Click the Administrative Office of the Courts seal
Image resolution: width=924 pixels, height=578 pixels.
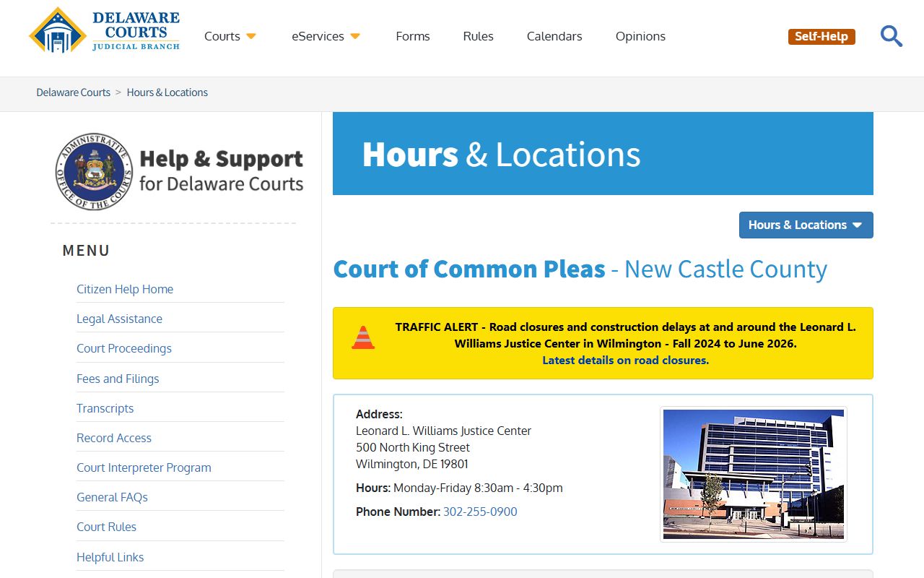94,172
